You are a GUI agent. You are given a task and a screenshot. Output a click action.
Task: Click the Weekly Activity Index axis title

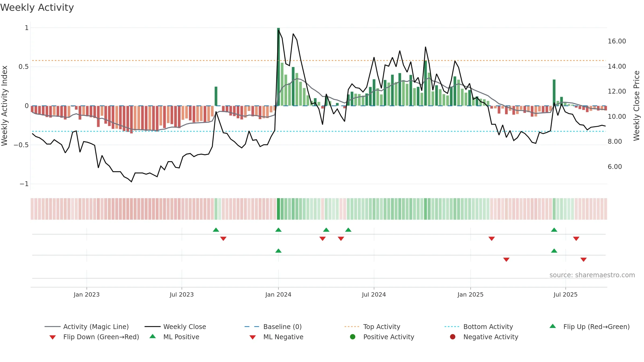[5, 106]
